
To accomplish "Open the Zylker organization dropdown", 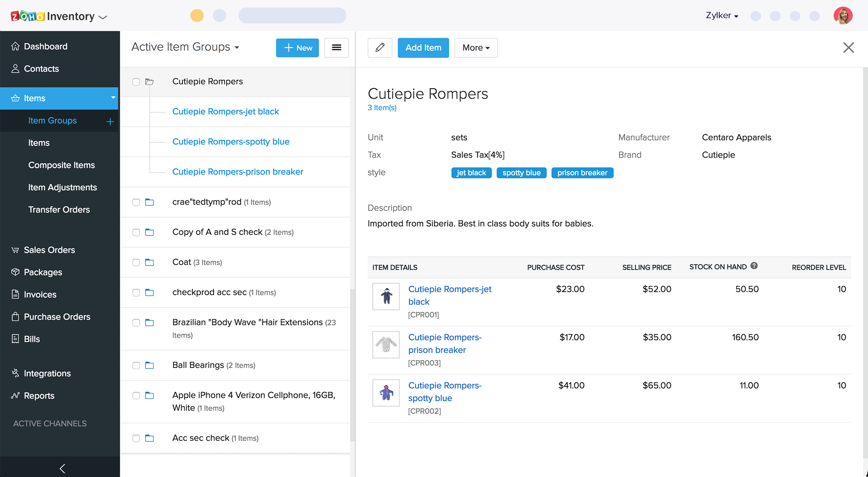I will point(722,15).
